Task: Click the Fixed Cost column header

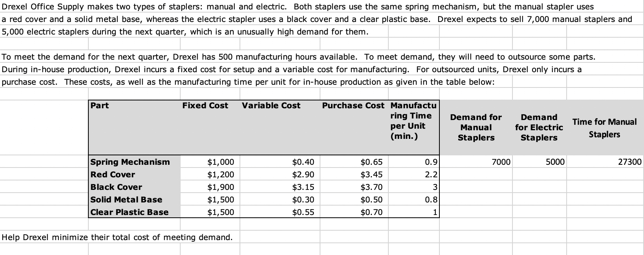Action: pos(205,105)
